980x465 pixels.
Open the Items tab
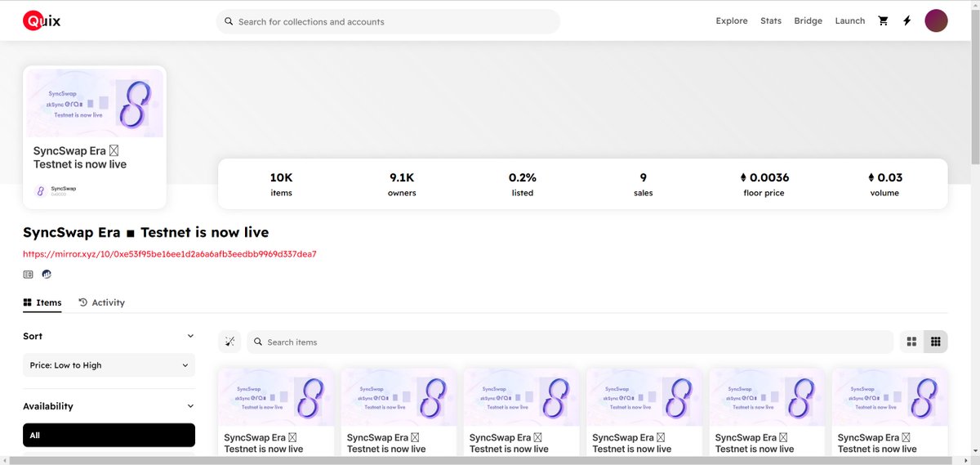pyautogui.click(x=42, y=302)
